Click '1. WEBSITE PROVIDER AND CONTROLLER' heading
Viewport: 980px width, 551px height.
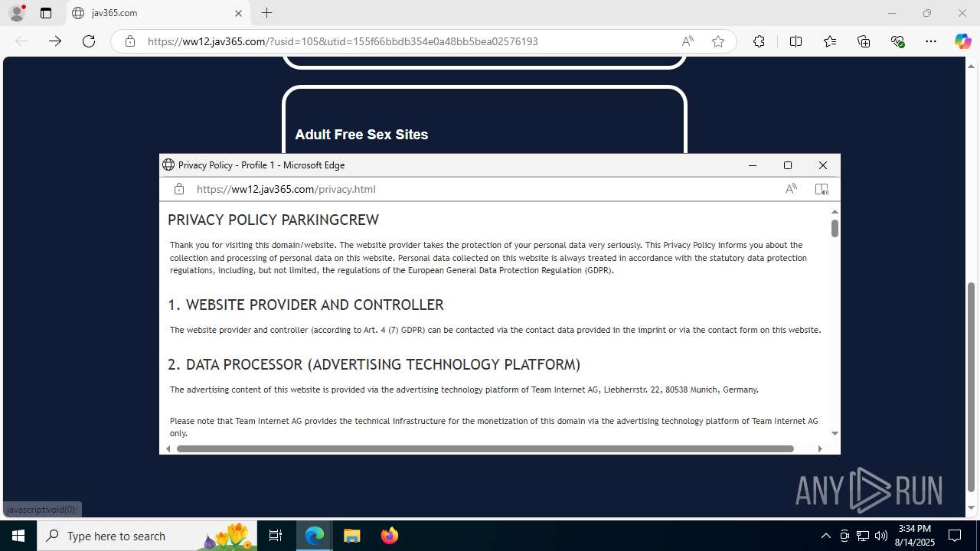pyautogui.click(x=305, y=305)
